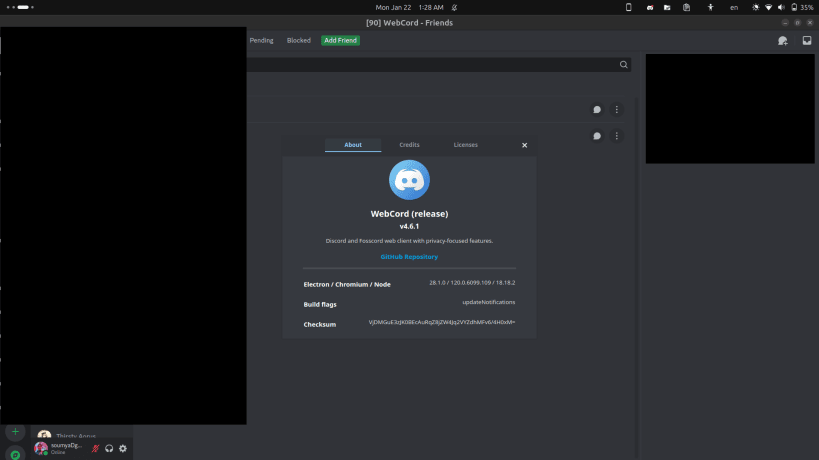Viewport: 819px width, 460px height.
Task: Click the updateNotifications build flag text
Action: click(488, 302)
